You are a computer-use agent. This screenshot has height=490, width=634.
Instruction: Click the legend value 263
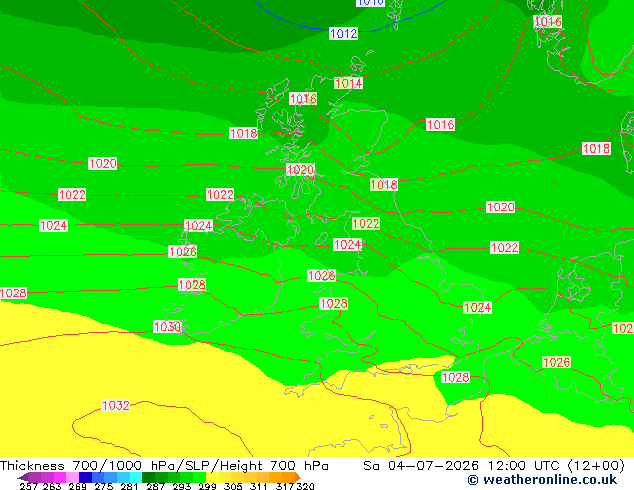coord(52,486)
